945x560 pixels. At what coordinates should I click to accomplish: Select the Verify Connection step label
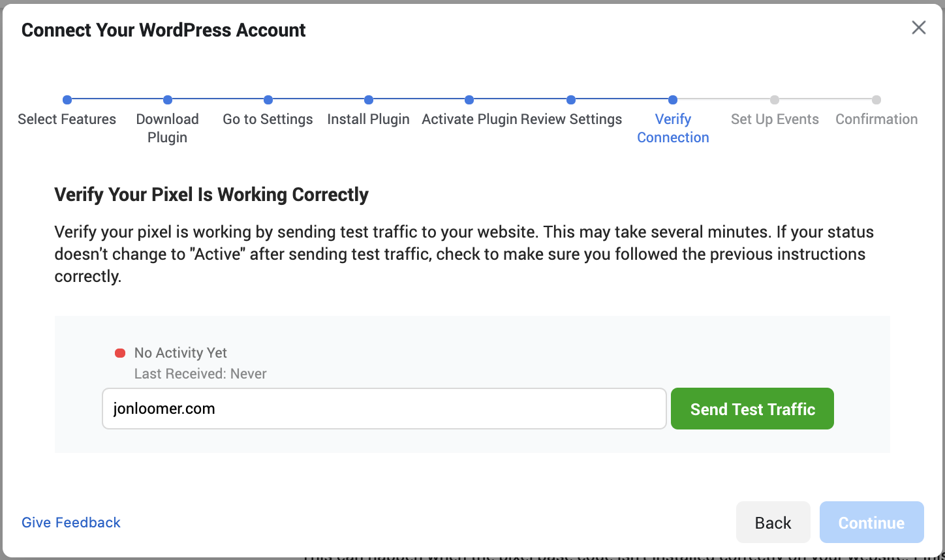(x=673, y=128)
